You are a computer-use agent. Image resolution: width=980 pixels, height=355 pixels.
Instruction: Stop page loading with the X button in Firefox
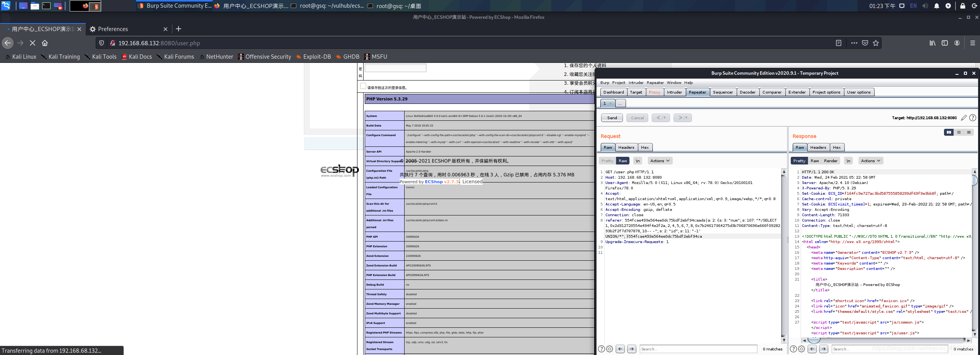click(33, 43)
